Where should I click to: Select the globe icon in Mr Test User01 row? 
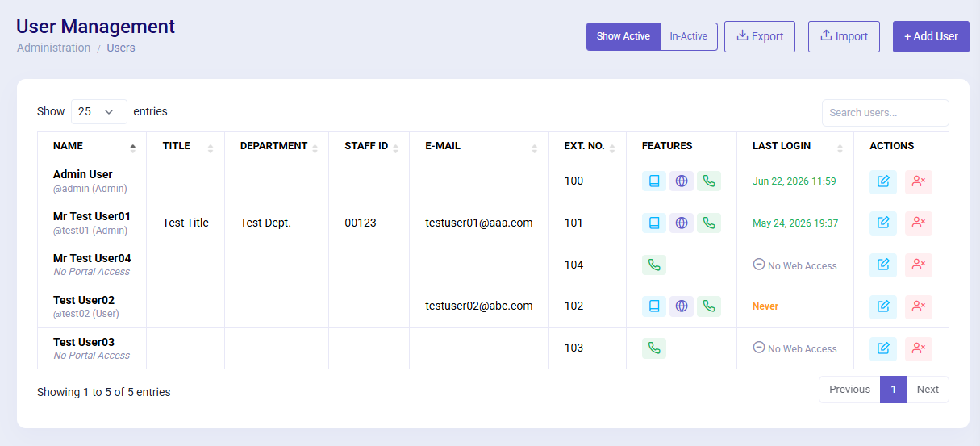(x=682, y=223)
